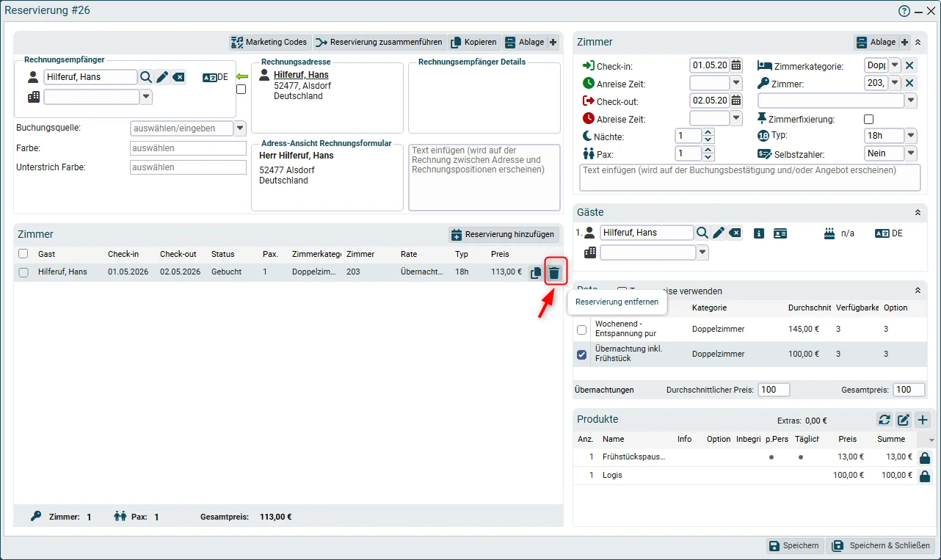
Task: Open the Hilferuf, Hans address link
Action: tap(301, 75)
